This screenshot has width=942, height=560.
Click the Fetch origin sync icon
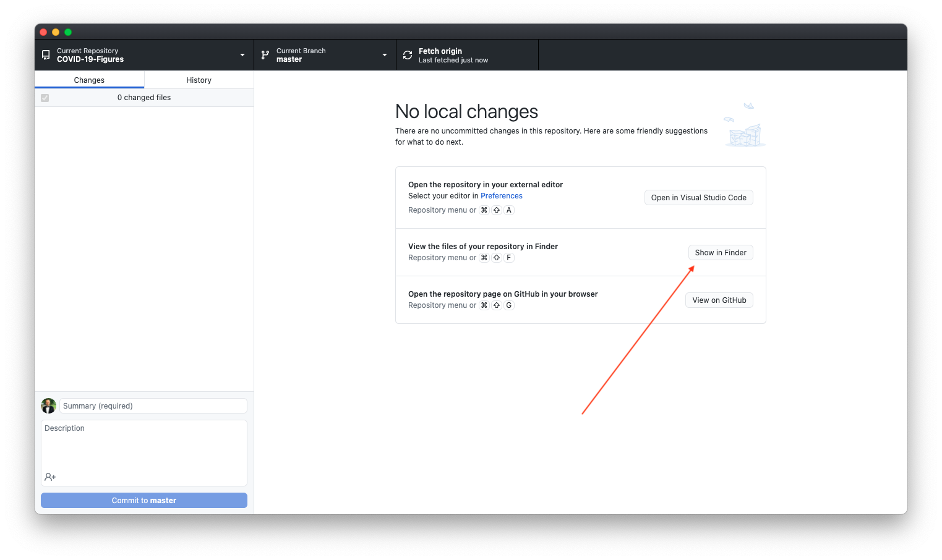[x=408, y=55]
